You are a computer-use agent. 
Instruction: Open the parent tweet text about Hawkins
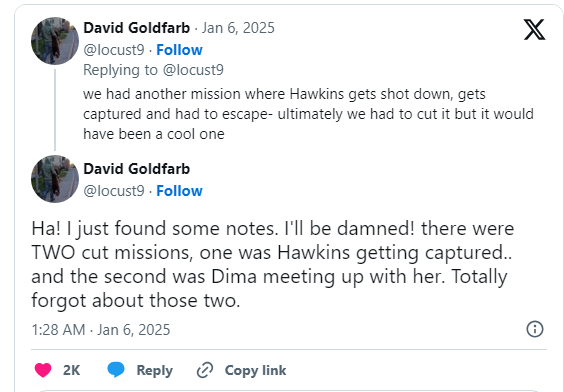click(x=308, y=114)
